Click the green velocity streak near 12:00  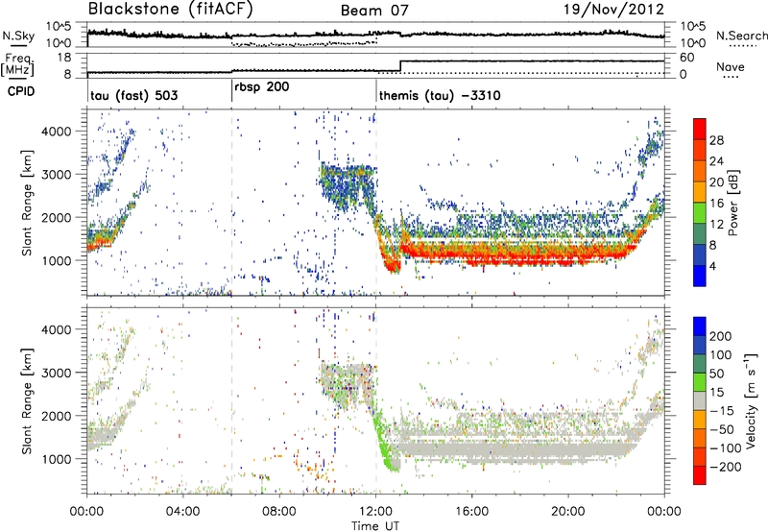(386, 444)
